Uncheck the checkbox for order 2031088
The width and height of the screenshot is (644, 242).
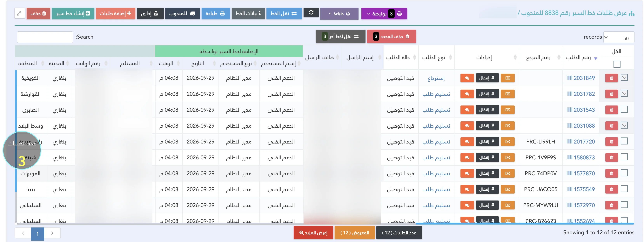pyautogui.click(x=624, y=125)
